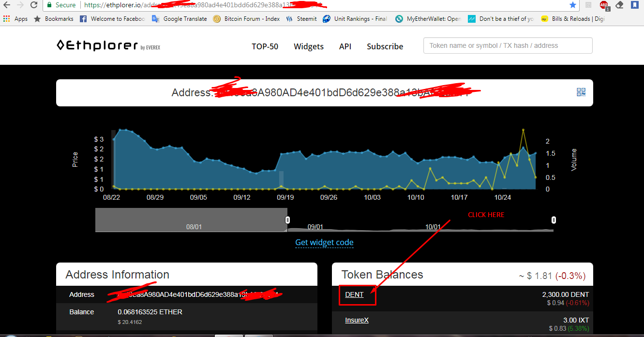Click the 09/01 label in the range navigator
This screenshot has width=644, height=337.
coord(315,227)
